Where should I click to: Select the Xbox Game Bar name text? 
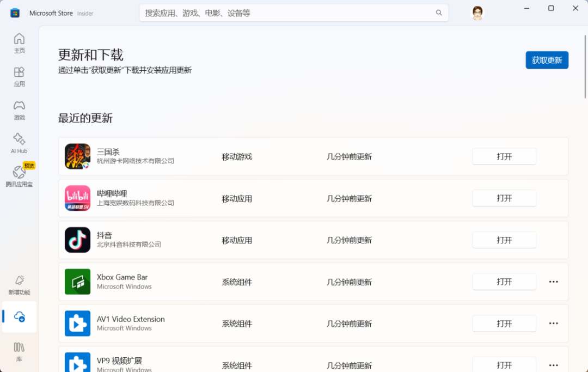click(x=122, y=277)
